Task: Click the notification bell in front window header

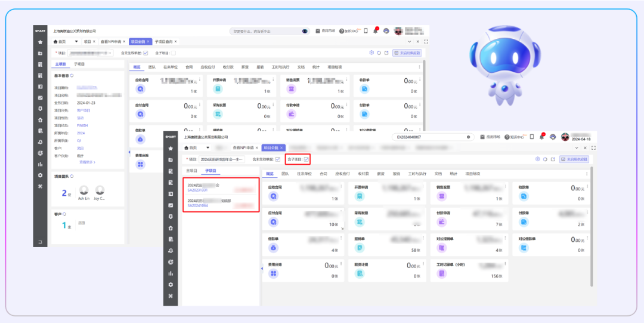Action: coord(541,137)
